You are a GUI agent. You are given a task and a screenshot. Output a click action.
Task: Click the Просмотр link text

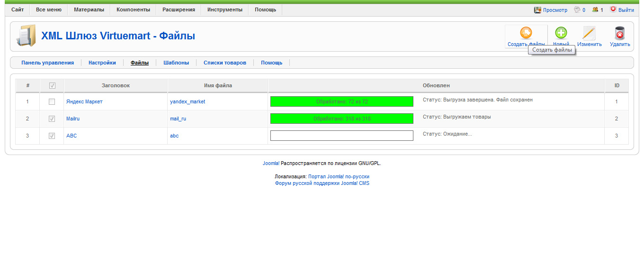click(555, 10)
